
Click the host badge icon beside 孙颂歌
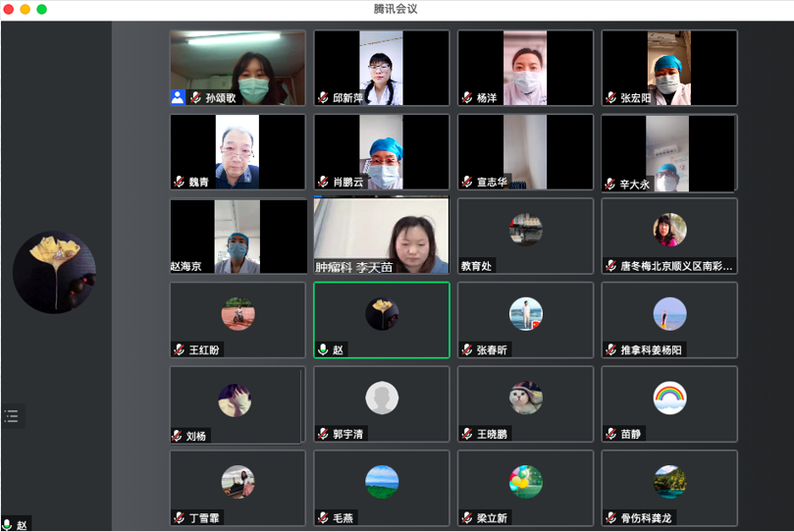tap(178, 97)
